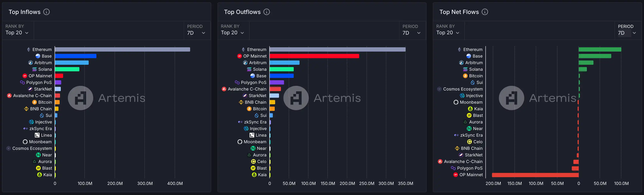The image size is (644, 195).
Task: Click the Ethereum icon in Top Inflows chart
Action: coord(29,50)
